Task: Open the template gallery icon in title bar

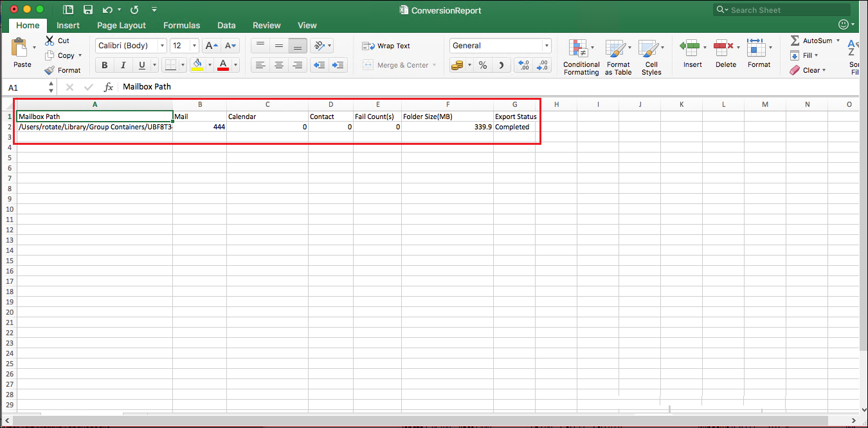Action: (x=69, y=10)
